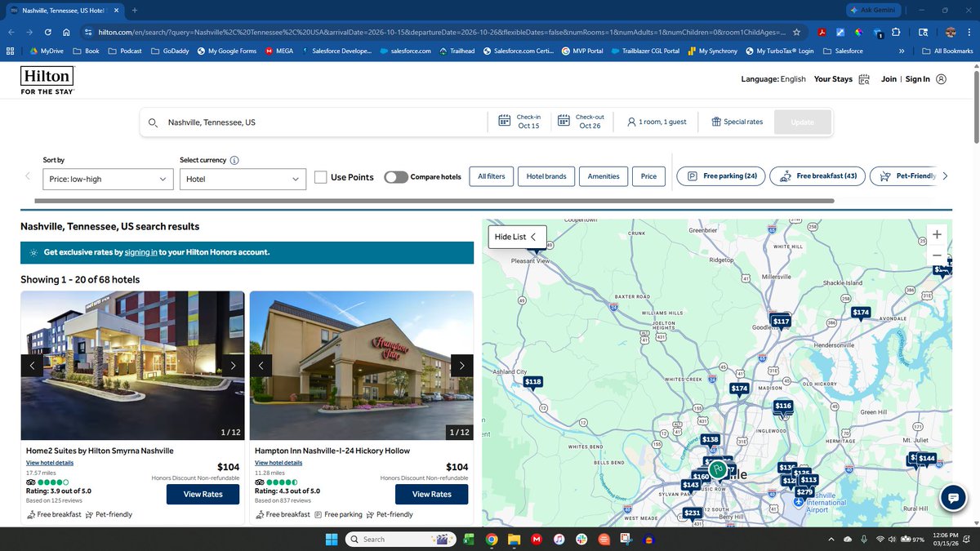The width and height of the screenshot is (980, 551).
Task: Open the Check-out calendar icon
Action: click(563, 122)
